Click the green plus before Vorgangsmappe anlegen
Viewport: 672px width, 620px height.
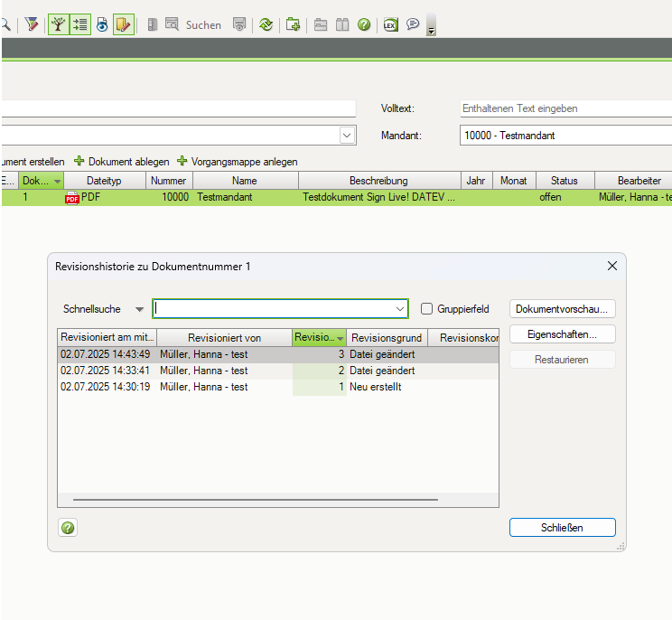(x=182, y=161)
